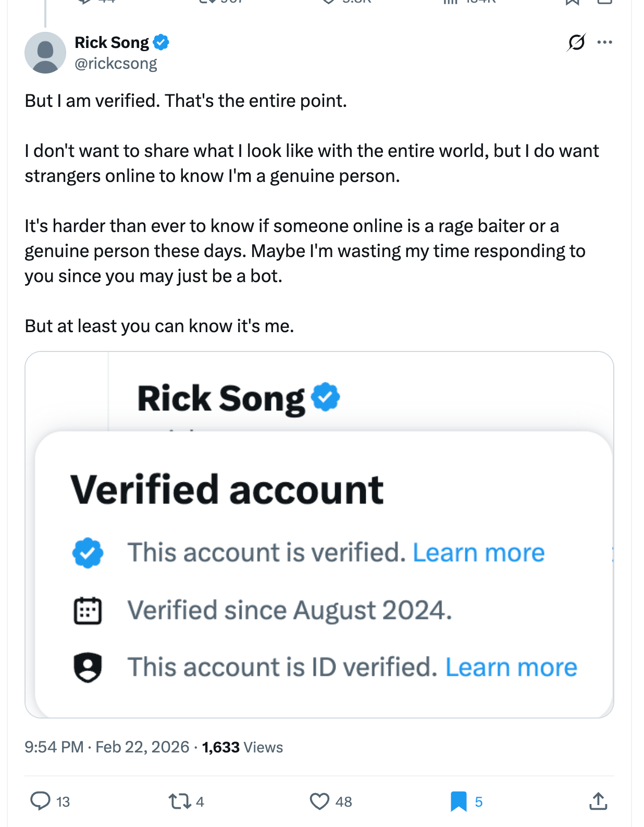Expand the 'Verified account' heading in the attached image
Screen dimensions: 644x827
coord(227,490)
